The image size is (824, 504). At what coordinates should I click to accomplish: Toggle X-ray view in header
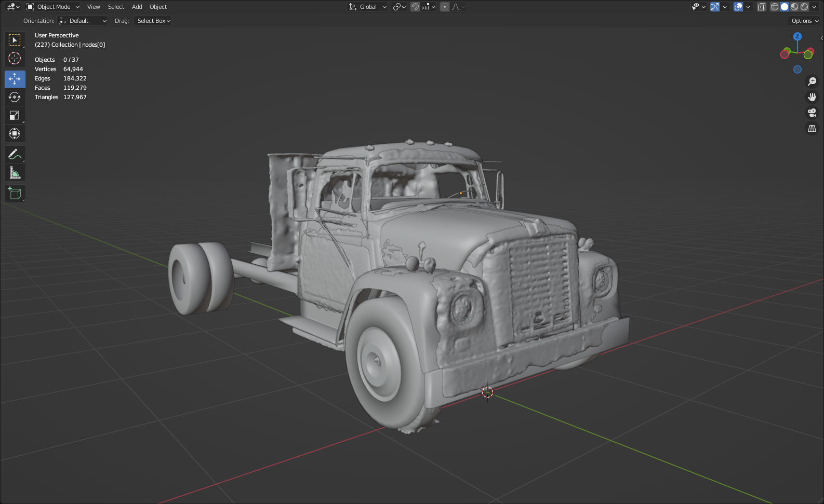tap(761, 7)
